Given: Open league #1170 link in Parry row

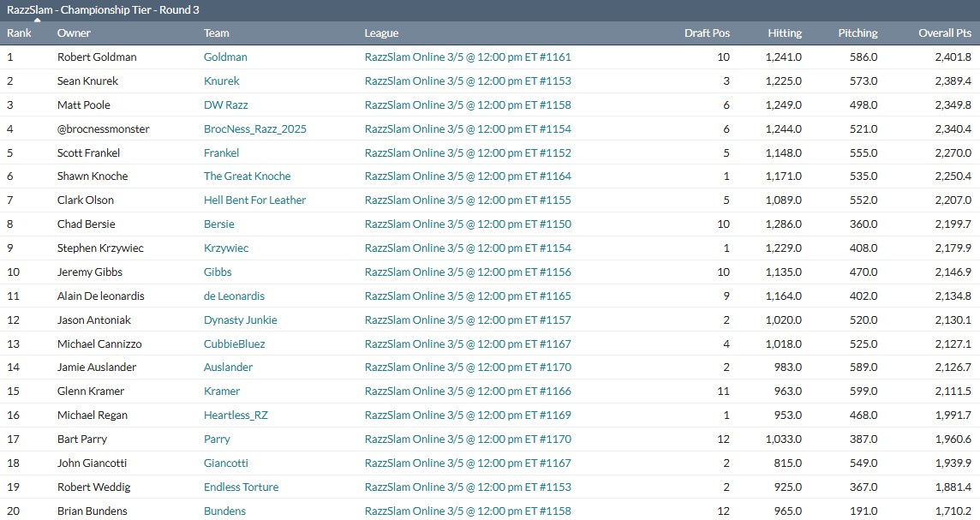Looking at the screenshot, I should (468, 439).
